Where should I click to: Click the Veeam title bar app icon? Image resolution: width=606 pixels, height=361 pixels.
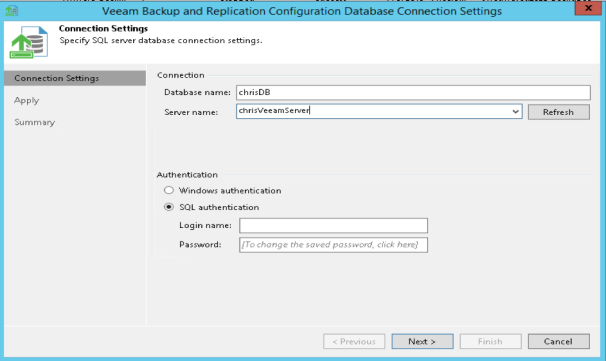(11, 11)
